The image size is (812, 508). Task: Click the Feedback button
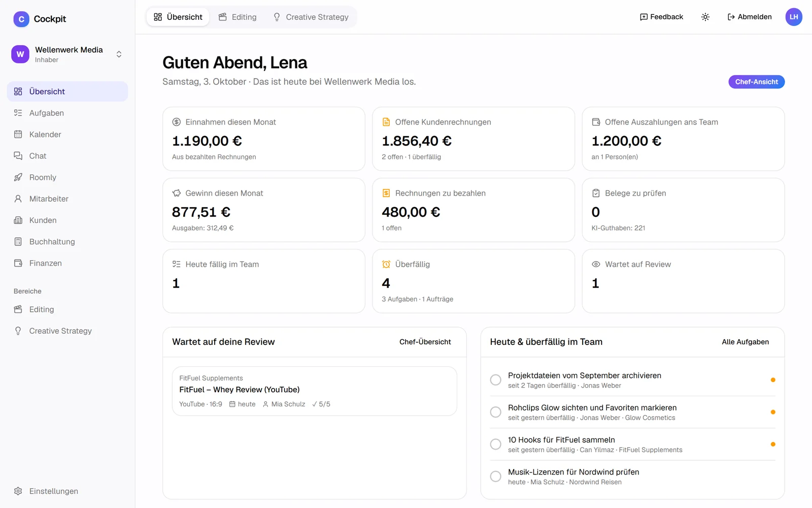pyautogui.click(x=661, y=17)
